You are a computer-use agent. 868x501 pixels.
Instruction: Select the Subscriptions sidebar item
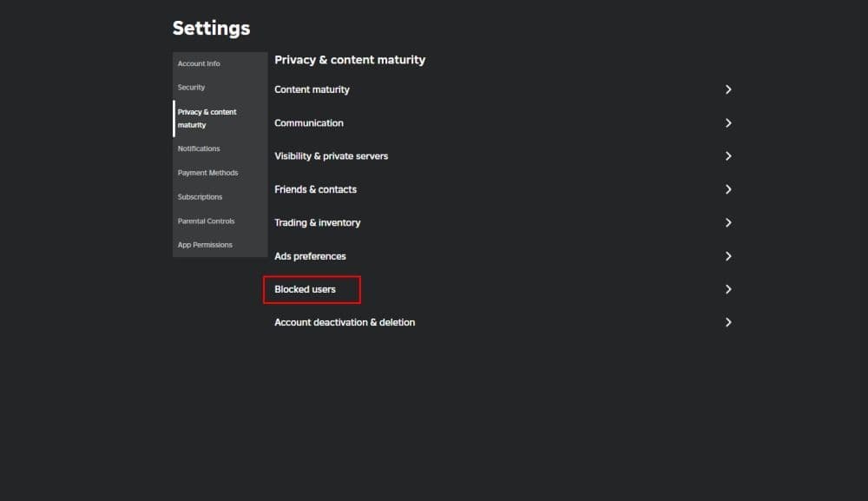coord(200,197)
